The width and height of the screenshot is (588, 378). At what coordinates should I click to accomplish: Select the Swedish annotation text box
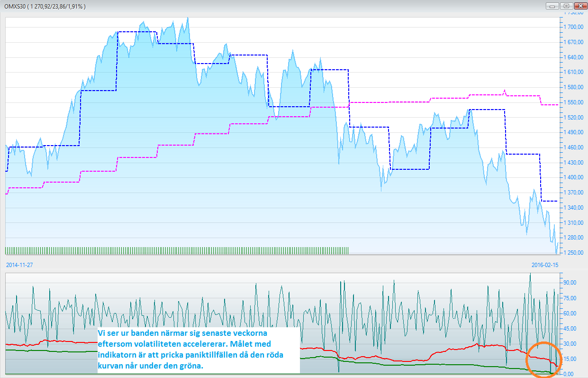[198, 350]
